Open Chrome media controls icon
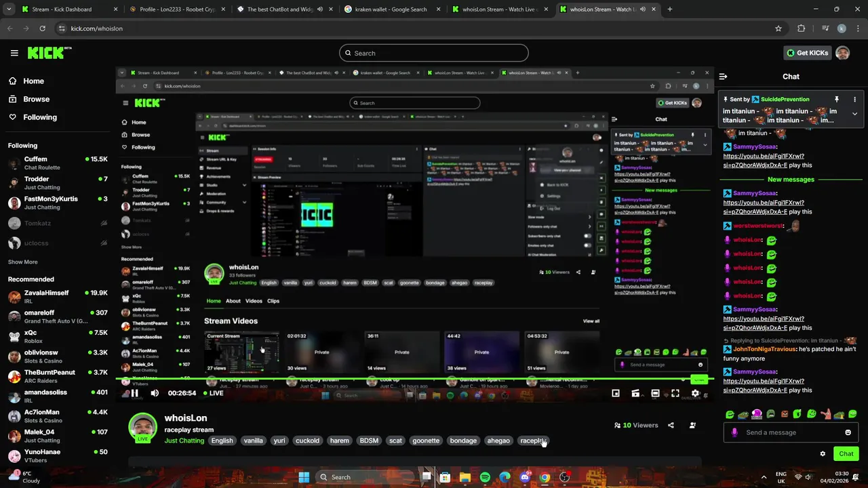 point(825,28)
